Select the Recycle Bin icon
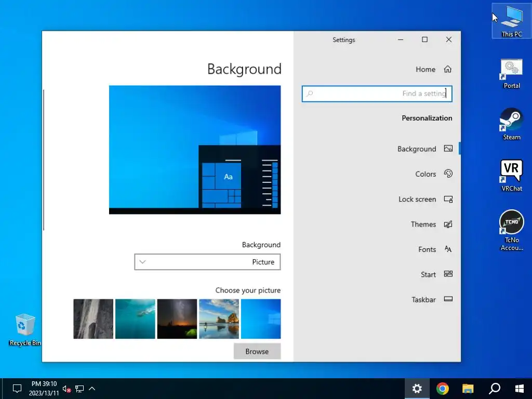 click(25, 330)
